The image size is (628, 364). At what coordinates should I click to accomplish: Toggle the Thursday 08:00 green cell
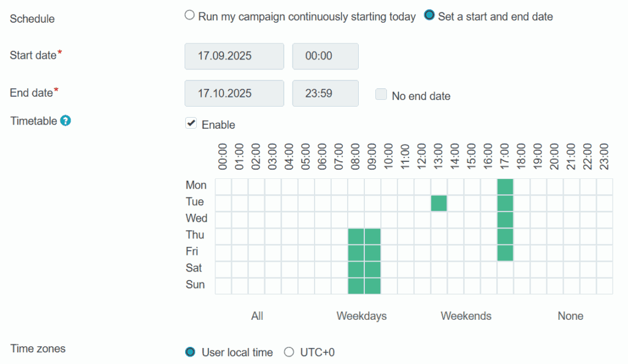(356, 236)
